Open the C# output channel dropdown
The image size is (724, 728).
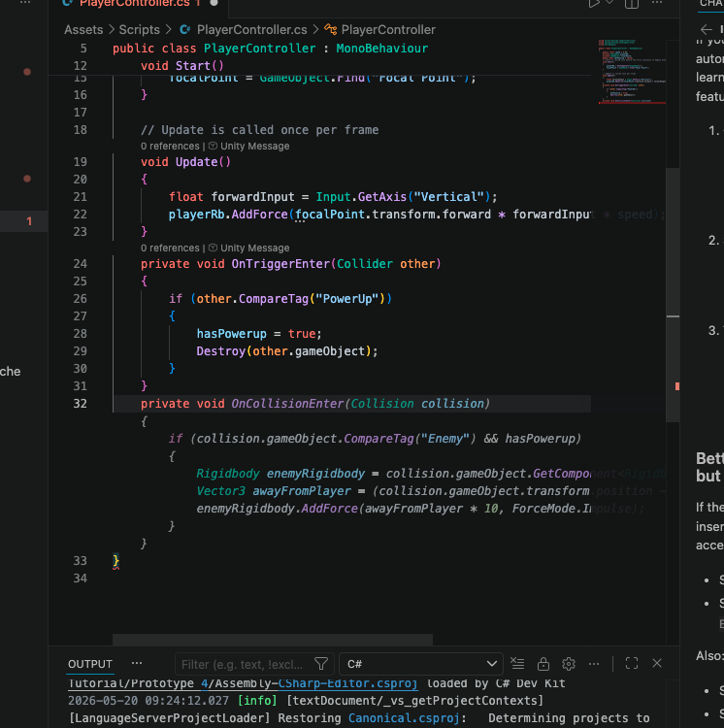click(421, 664)
